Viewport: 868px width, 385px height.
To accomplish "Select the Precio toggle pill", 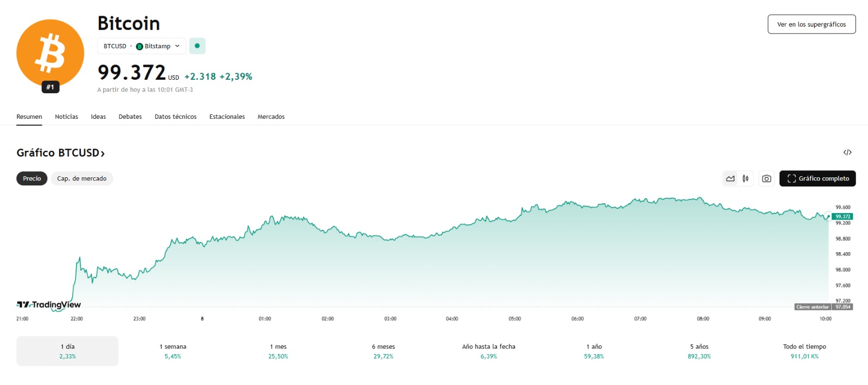I will tap(31, 178).
